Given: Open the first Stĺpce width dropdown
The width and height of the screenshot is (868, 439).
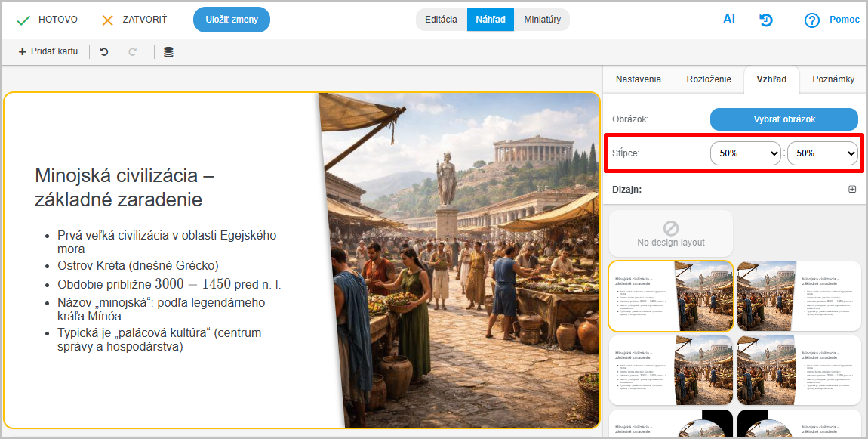Looking at the screenshot, I should click(x=745, y=153).
